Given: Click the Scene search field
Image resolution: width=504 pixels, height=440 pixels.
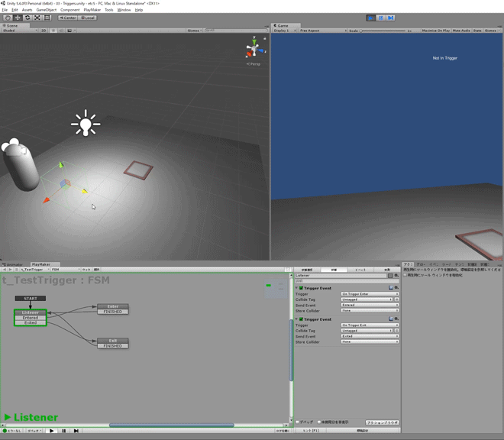Looking at the screenshot, I should (x=236, y=31).
